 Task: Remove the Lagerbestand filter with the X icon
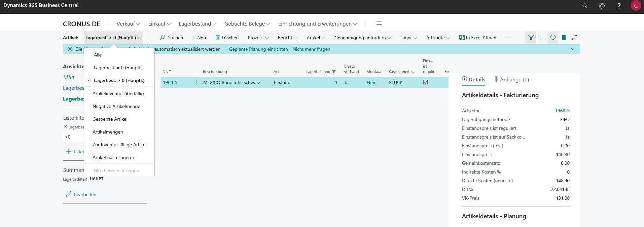tap(65, 127)
